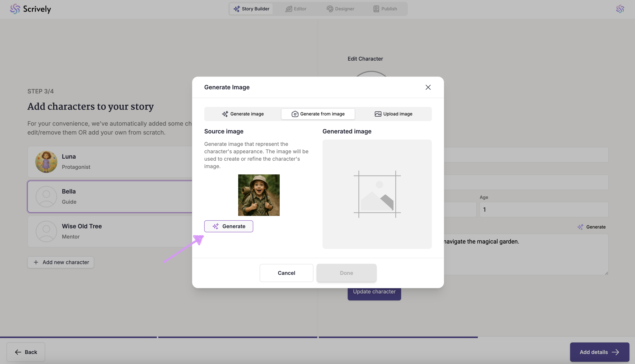Open the Designer tab
This screenshot has height=364, width=635.
point(340,9)
